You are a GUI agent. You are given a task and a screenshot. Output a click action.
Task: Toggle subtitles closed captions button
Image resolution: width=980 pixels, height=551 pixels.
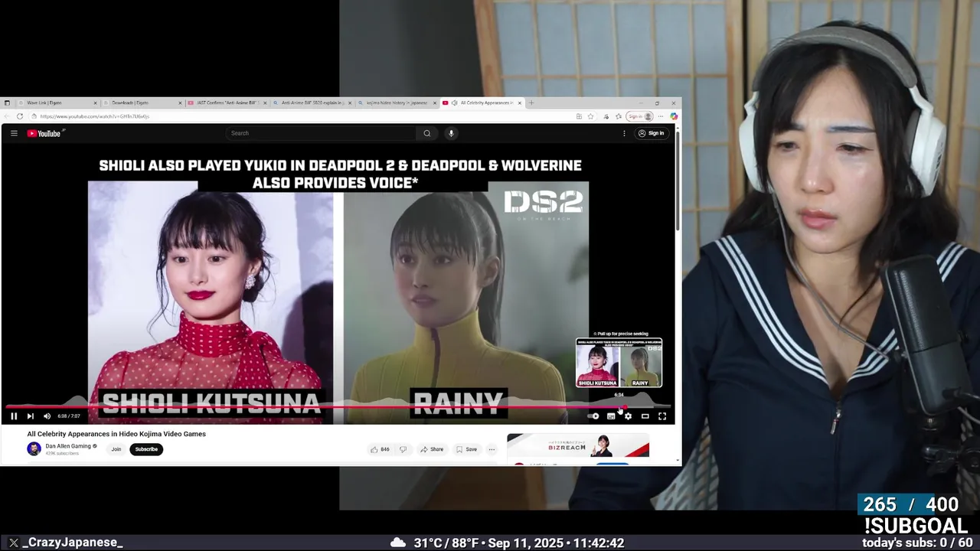pyautogui.click(x=611, y=416)
